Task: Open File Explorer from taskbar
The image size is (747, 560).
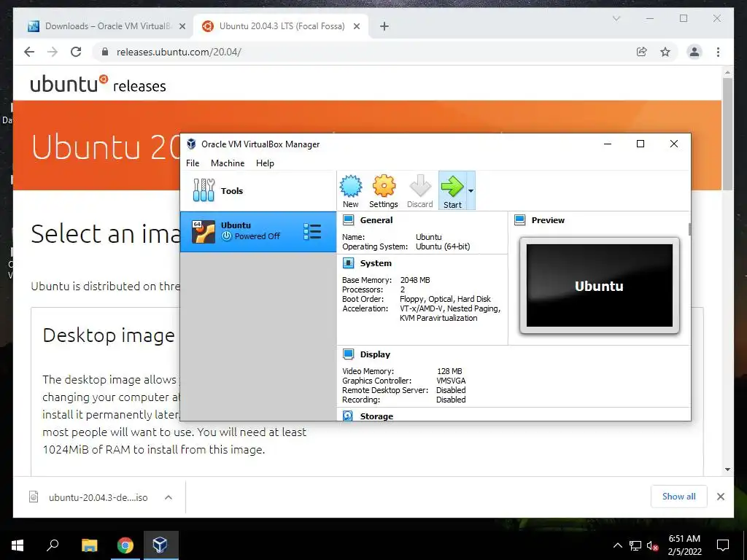Action: [89, 545]
